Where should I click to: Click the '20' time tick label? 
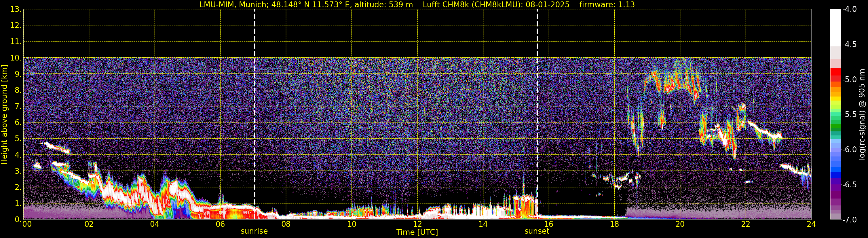[x=680, y=224]
